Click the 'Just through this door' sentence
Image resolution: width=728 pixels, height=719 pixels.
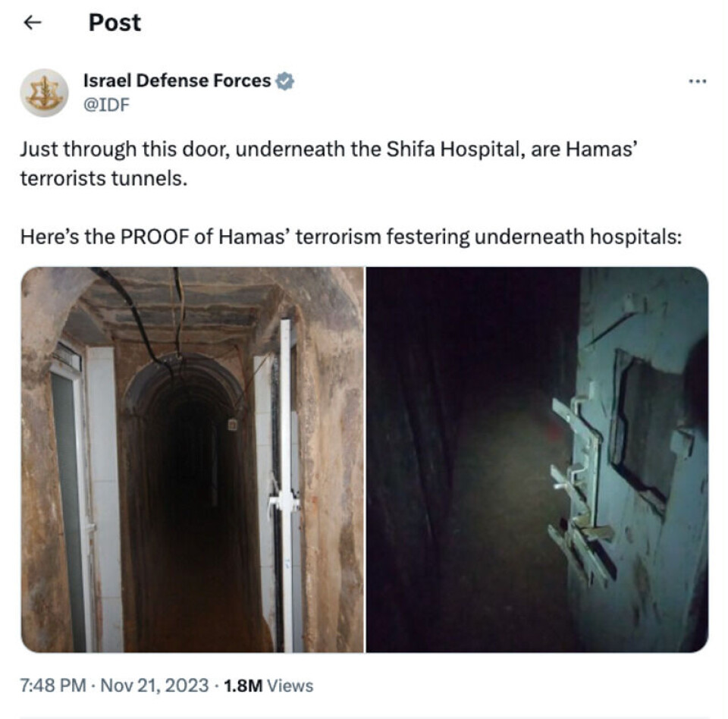pyautogui.click(x=328, y=164)
